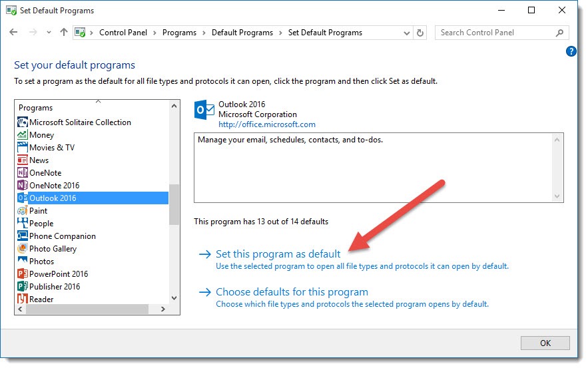Go forward with the right arrow button
Screen dimensions: 588x368
[33, 32]
